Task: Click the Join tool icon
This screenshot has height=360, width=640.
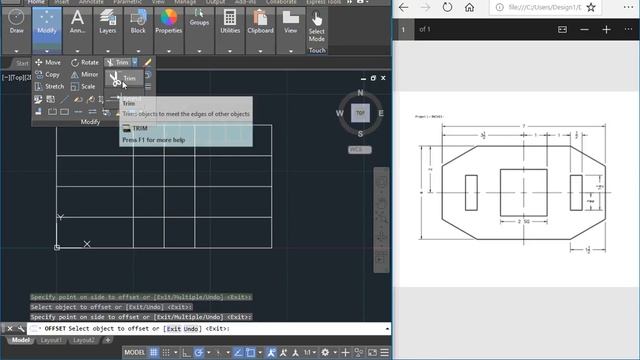Action: 78,111
